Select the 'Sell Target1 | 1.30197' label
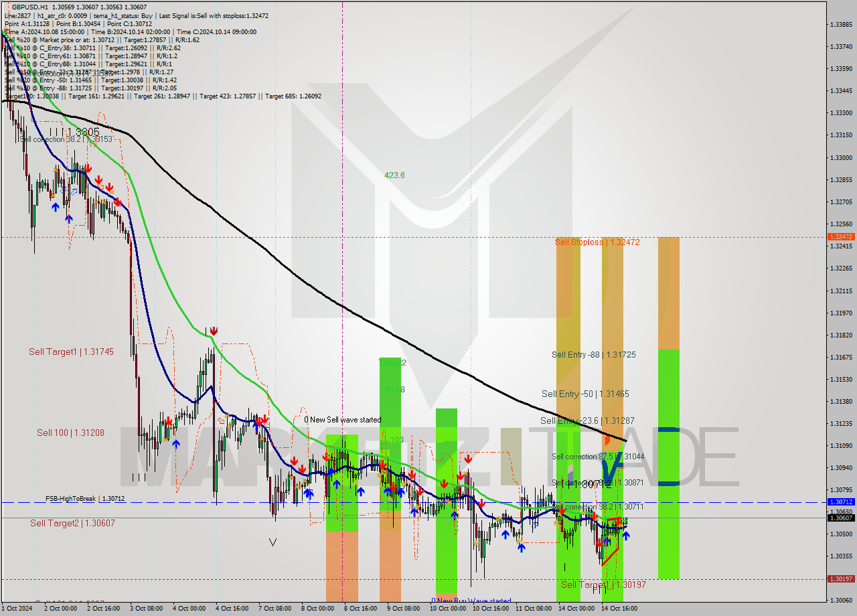 tap(603, 585)
